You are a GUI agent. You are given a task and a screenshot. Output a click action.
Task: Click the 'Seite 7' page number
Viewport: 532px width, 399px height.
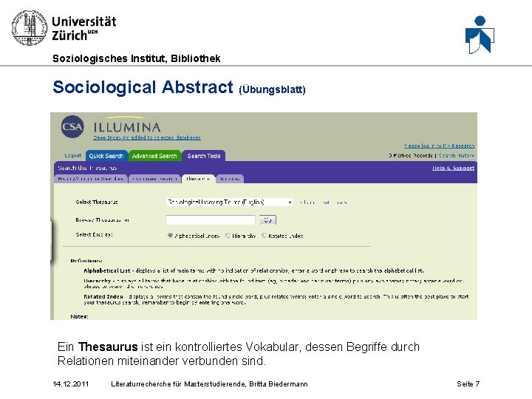point(468,384)
